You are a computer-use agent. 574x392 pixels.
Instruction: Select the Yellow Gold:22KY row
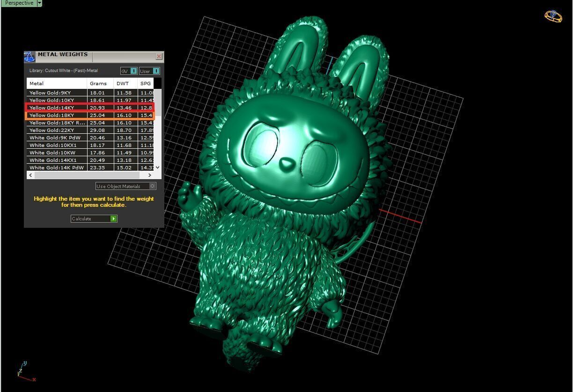(x=90, y=130)
